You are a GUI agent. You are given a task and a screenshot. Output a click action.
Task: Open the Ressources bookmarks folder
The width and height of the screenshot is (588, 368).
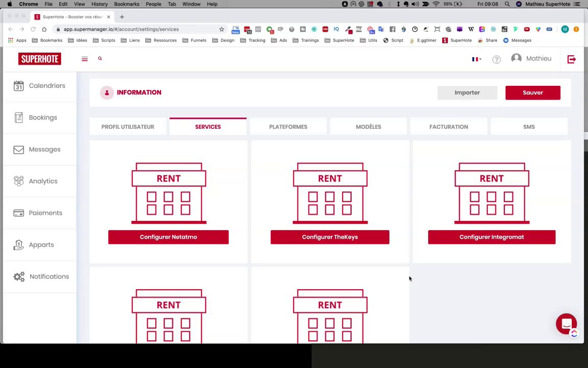click(161, 40)
